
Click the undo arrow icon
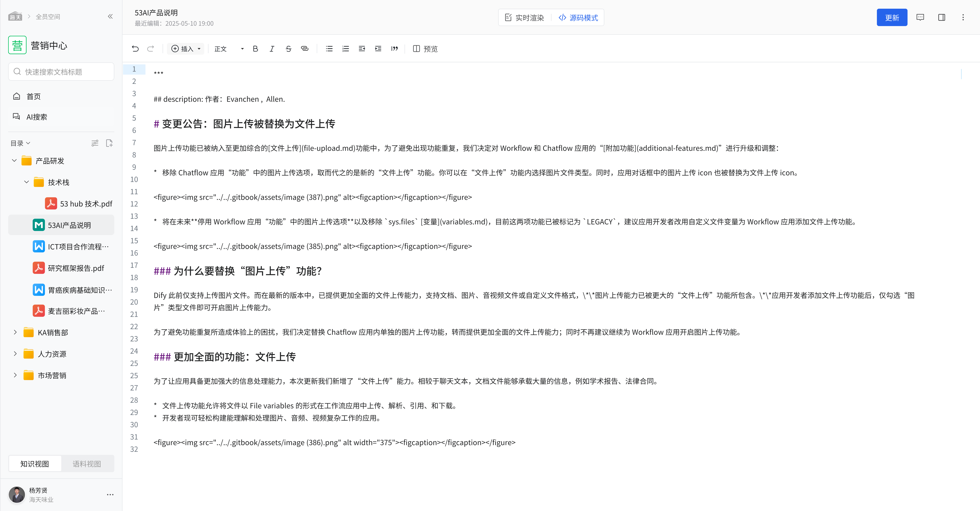coord(135,49)
